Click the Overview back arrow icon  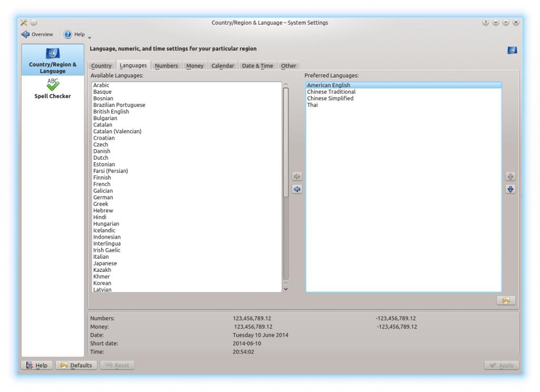pyautogui.click(x=25, y=34)
